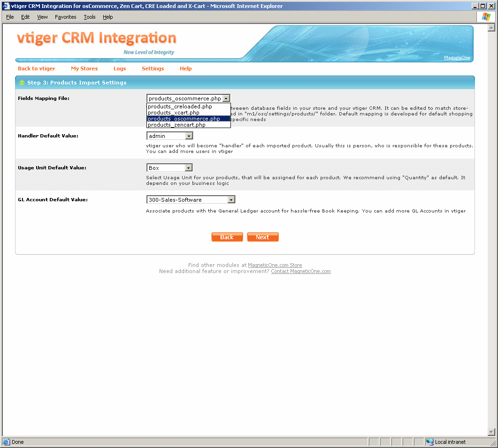Select products_oscommerce.php from the list
Screen dimensions: 498x448
[x=188, y=119]
